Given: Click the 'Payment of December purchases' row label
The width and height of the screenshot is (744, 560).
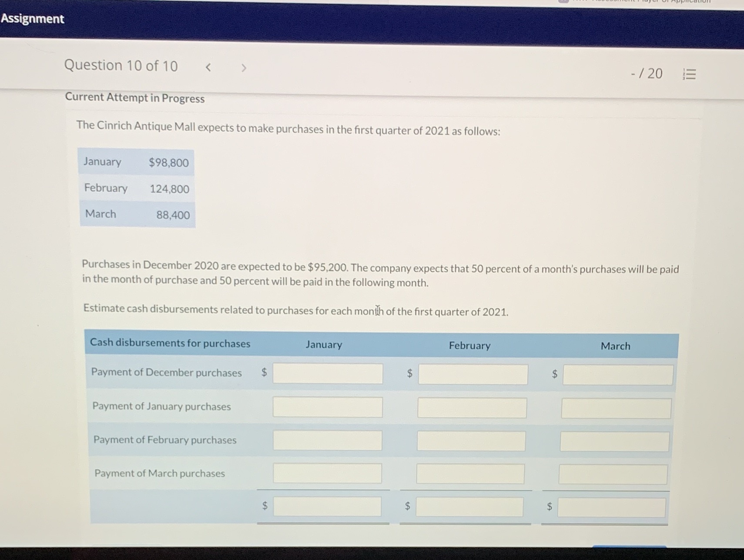Looking at the screenshot, I should pos(166,373).
